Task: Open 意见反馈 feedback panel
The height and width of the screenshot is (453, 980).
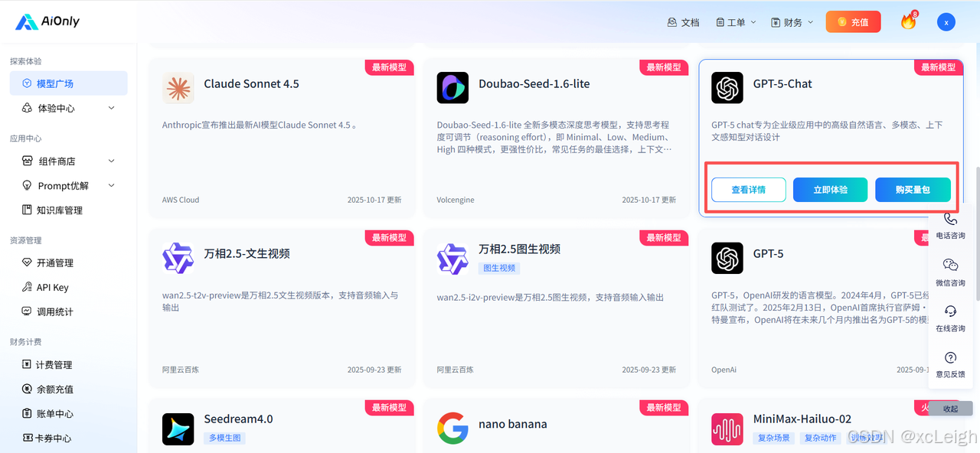Action: pos(950,366)
